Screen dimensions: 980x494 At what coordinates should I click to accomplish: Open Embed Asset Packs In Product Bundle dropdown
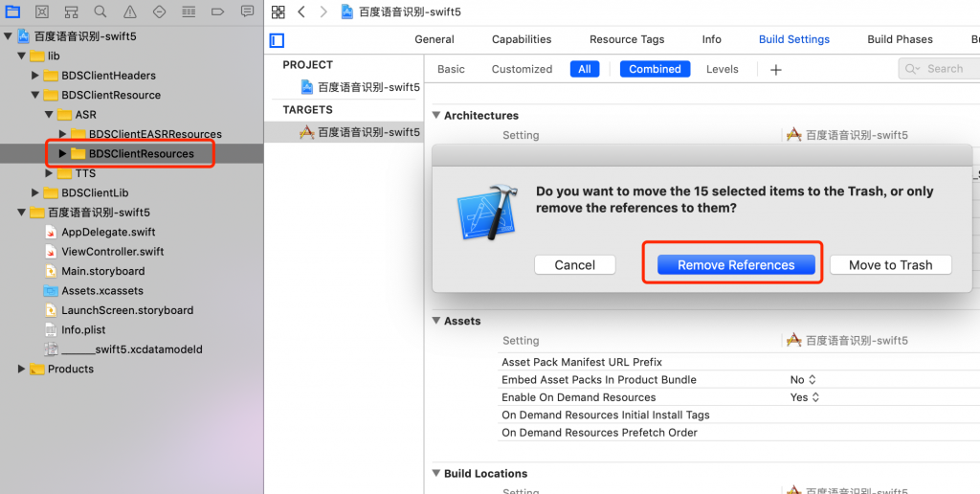pyautogui.click(x=803, y=380)
